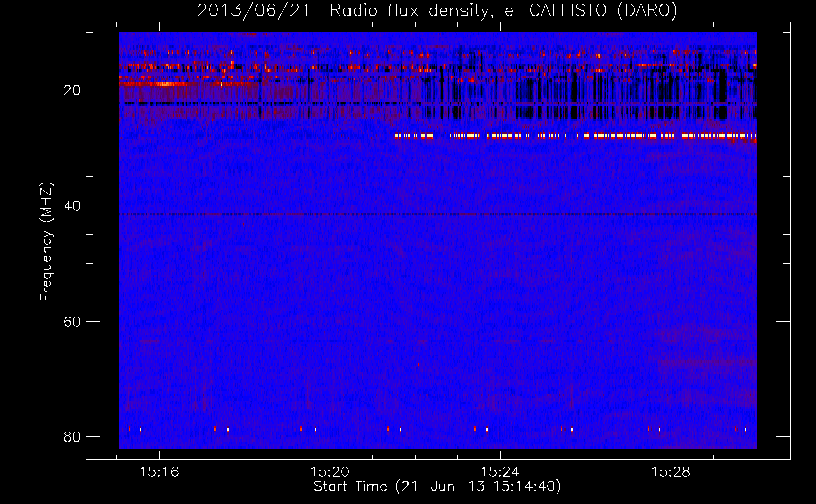Select the 'Frequency (MHZ)' y-axis label
Viewport: 816px width, 504px height.
point(46,242)
